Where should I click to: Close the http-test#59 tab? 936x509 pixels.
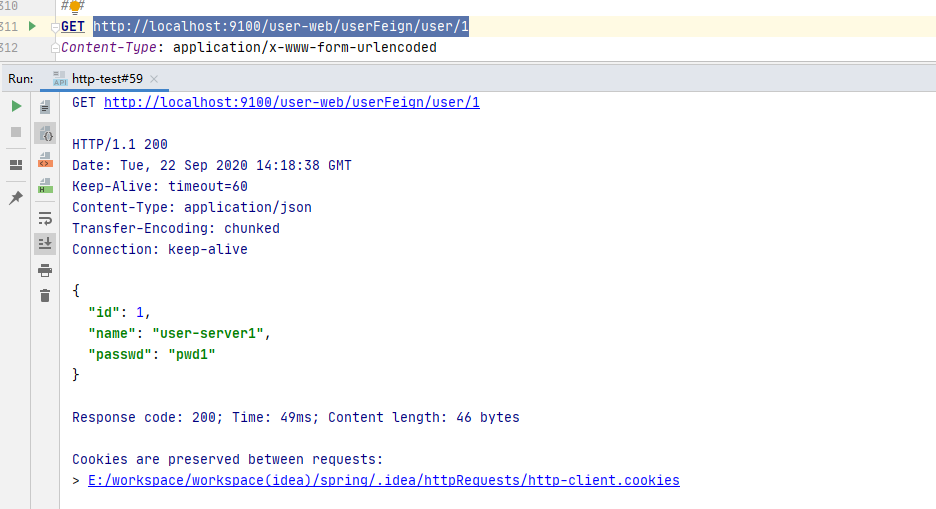tap(154, 78)
